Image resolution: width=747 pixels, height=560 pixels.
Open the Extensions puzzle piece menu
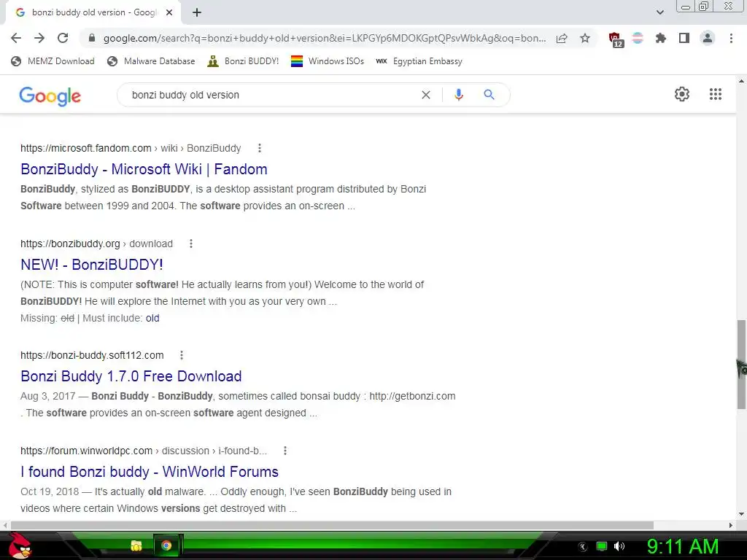point(660,38)
